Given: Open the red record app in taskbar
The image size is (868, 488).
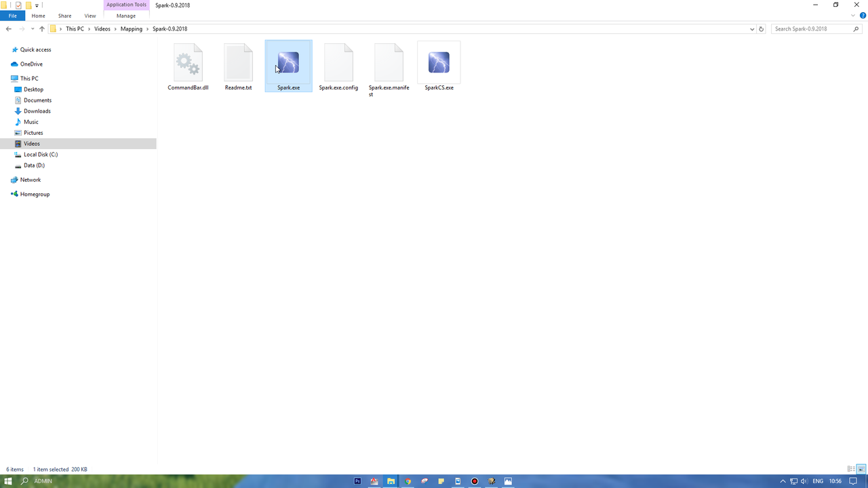Looking at the screenshot, I should tap(475, 481).
